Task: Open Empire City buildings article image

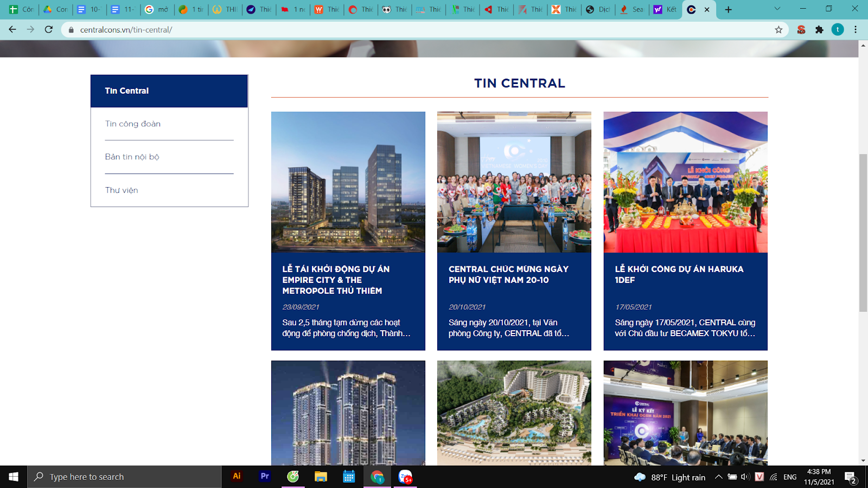Action: click(348, 182)
